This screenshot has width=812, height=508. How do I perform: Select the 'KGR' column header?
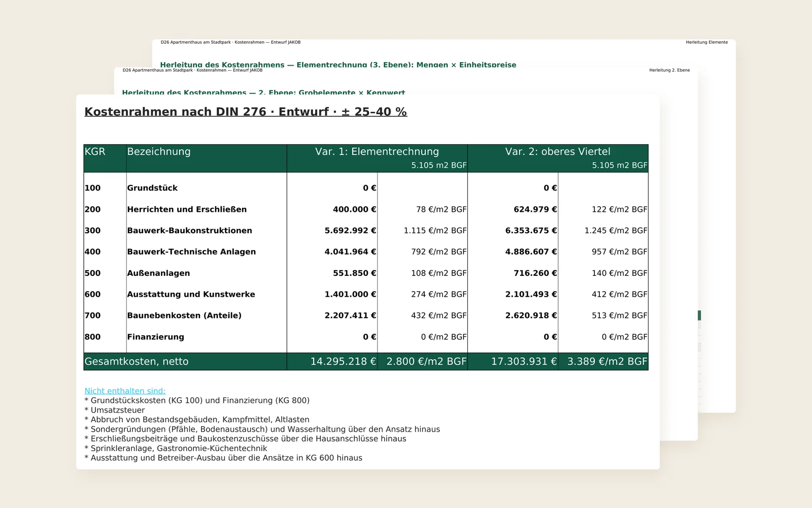95,151
